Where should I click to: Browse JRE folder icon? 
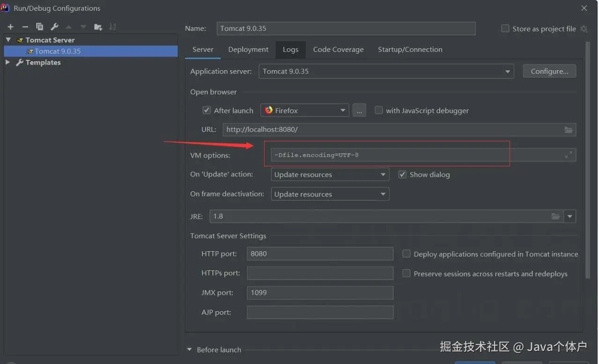(x=556, y=216)
